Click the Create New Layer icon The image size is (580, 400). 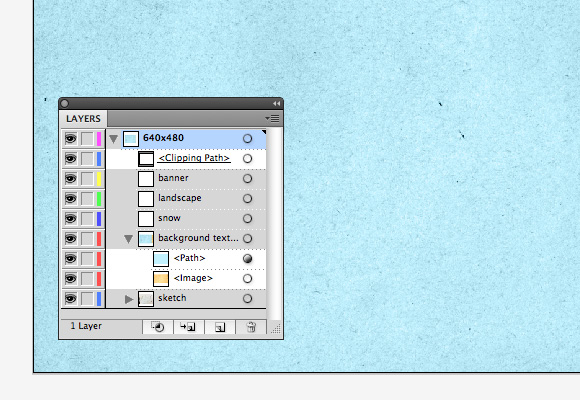point(220,327)
